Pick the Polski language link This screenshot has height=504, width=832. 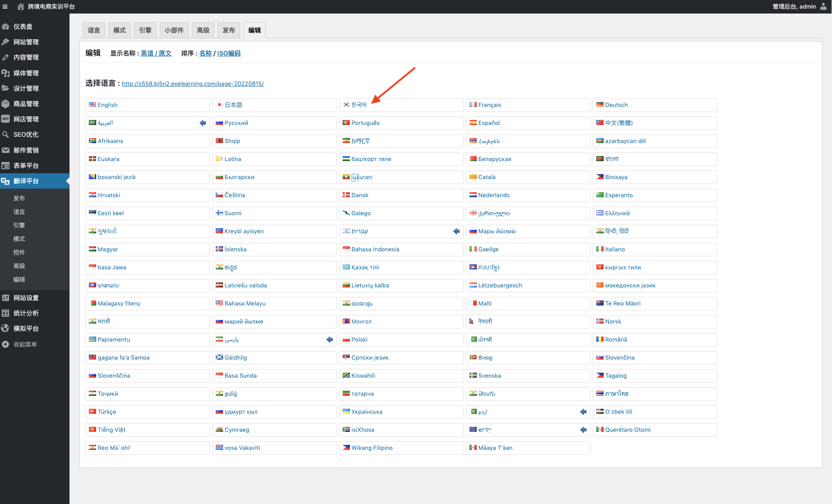(x=359, y=340)
